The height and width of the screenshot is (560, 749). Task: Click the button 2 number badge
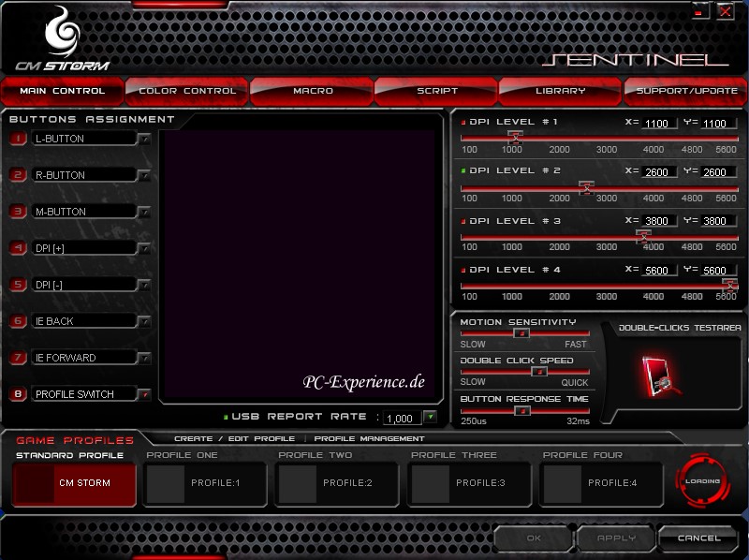(18, 175)
